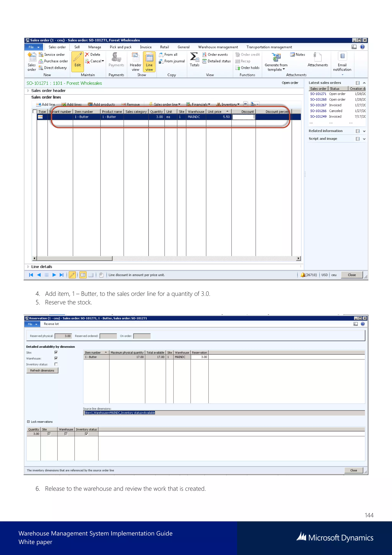
Task: Click the Service order icon
Action: (x=41, y=55)
